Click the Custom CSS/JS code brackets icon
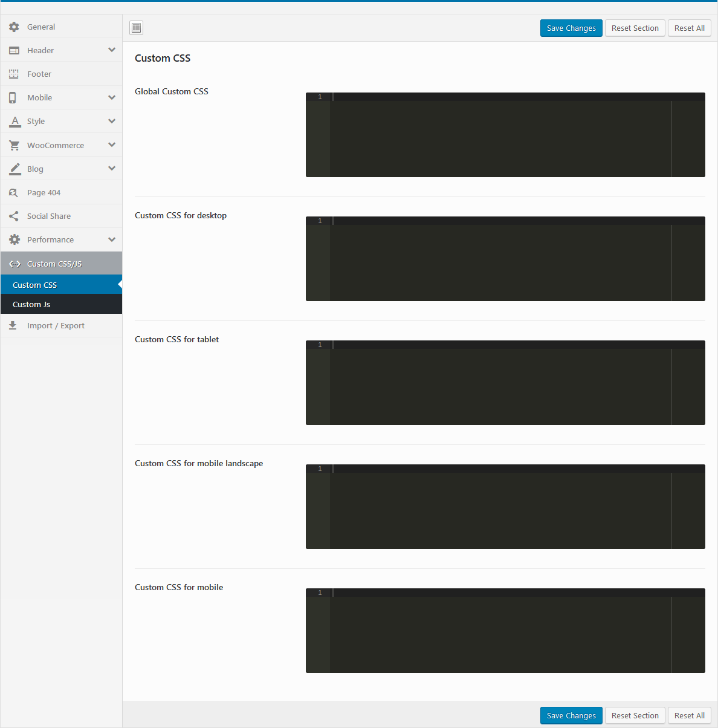The image size is (718, 728). tap(15, 264)
